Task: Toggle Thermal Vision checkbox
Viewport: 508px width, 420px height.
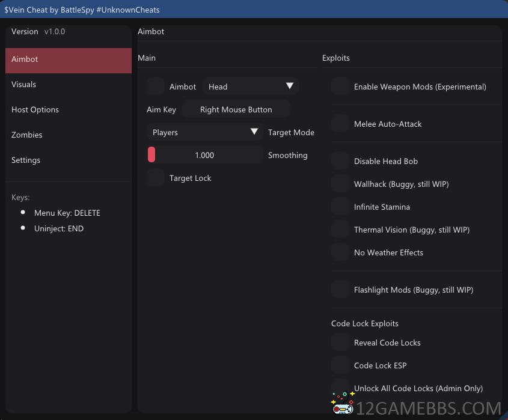Action: 340,230
